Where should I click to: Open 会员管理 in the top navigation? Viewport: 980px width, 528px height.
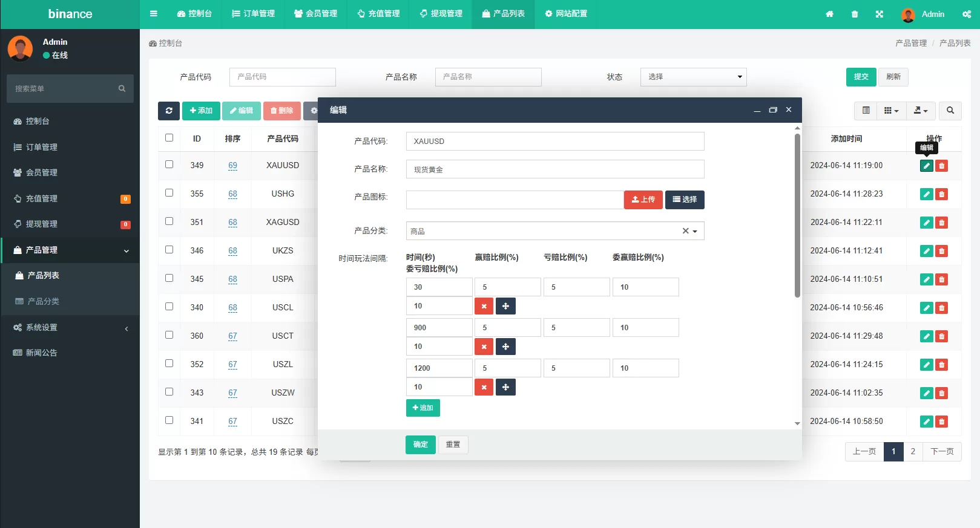315,14
